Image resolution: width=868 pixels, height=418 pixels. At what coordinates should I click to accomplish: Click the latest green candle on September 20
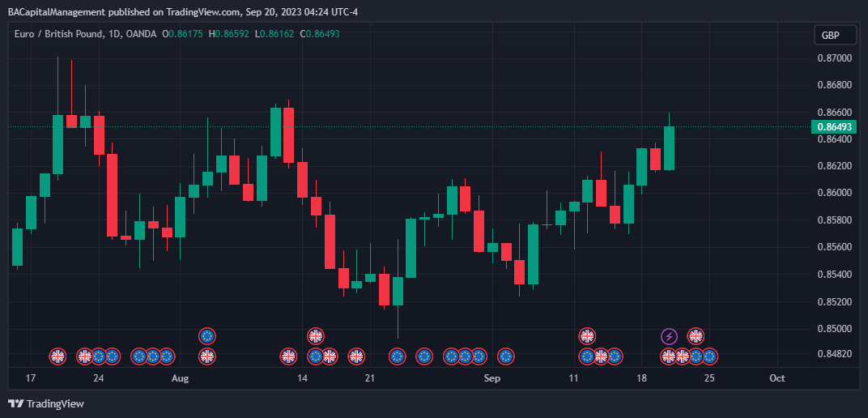(x=669, y=147)
